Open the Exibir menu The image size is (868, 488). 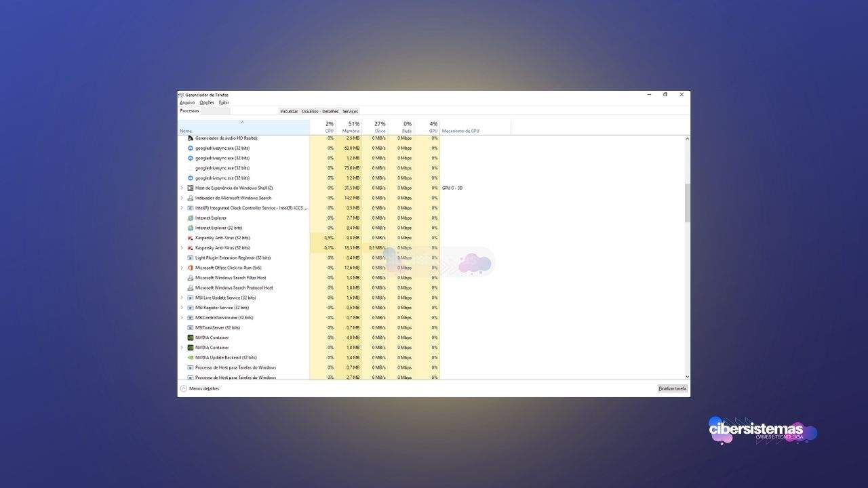[x=224, y=102]
